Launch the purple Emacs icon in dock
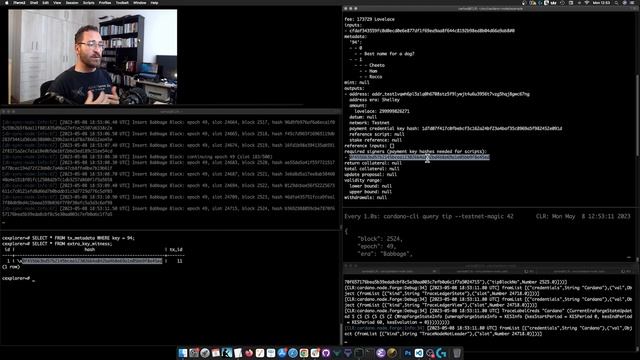 381,353
